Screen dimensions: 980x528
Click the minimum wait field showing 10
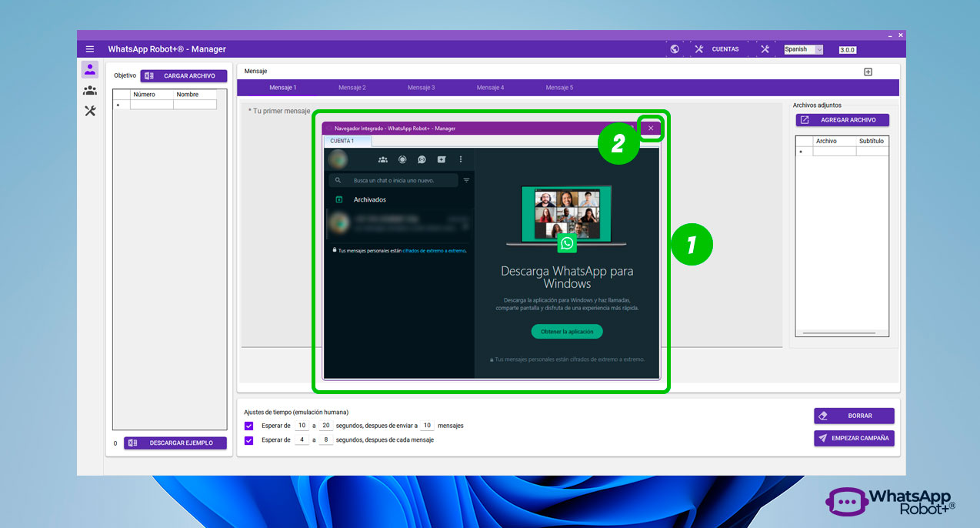pos(302,426)
